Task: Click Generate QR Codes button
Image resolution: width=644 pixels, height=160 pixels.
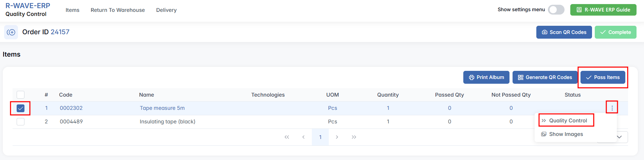Action: pyautogui.click(x=545, y=77)
